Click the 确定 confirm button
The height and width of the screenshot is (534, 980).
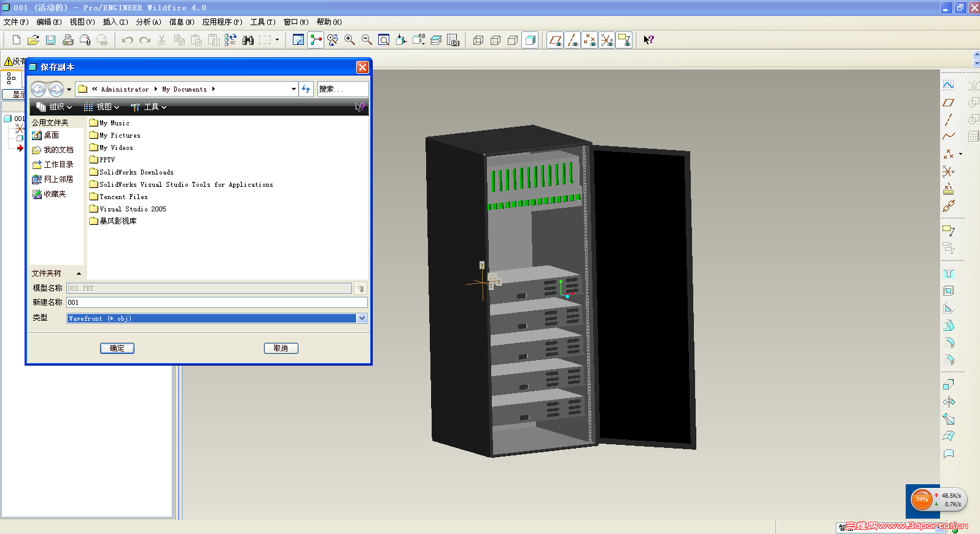117,348
